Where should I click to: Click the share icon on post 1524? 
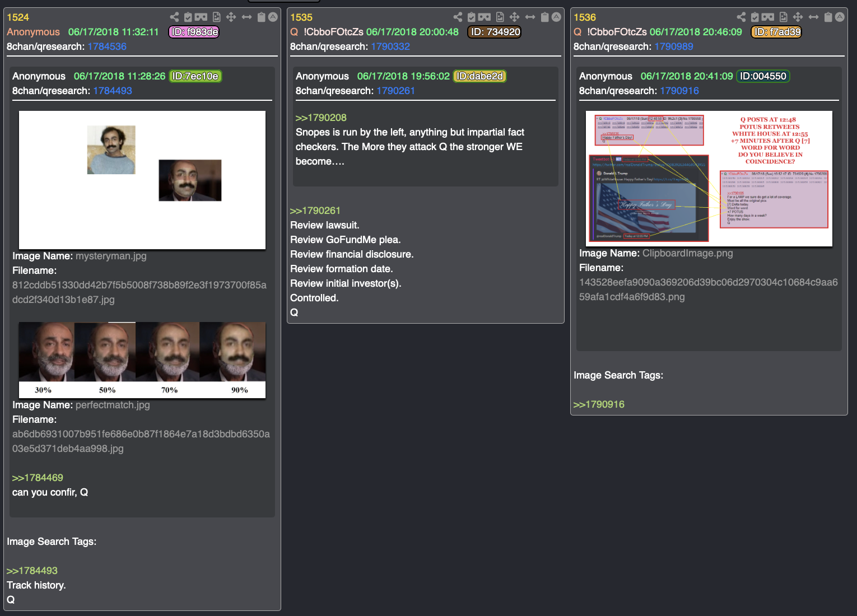[x=174, y=17]
